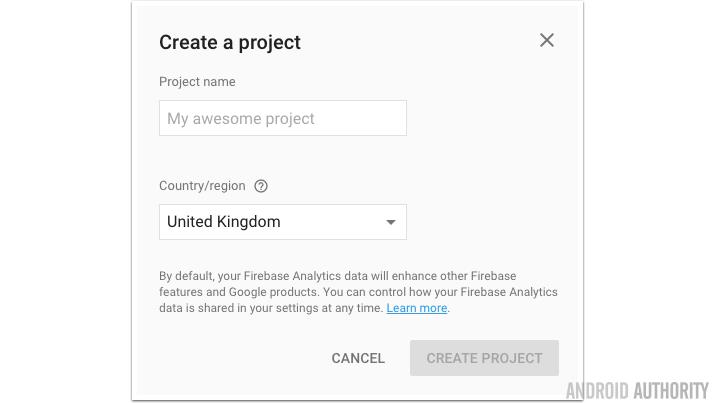Open the Learn more link

pos(416,308)
